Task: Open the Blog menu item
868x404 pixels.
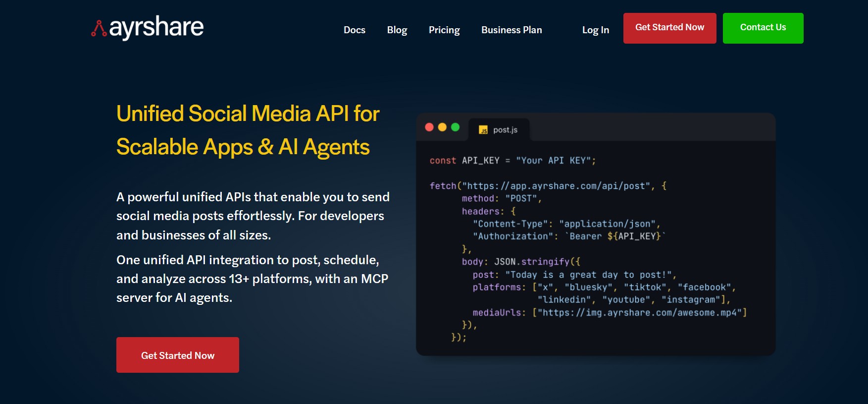Action: 397,30
